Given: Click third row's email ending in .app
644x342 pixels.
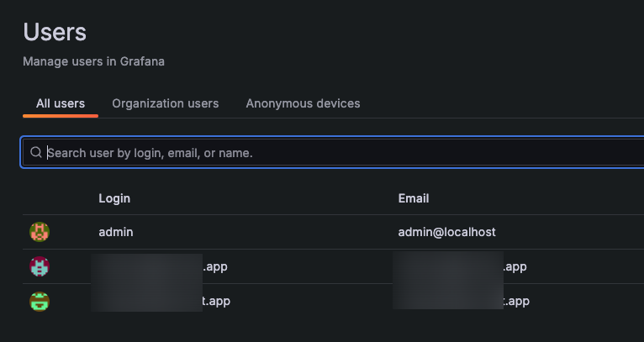Looking at the screenshot, I should point(516,301).
